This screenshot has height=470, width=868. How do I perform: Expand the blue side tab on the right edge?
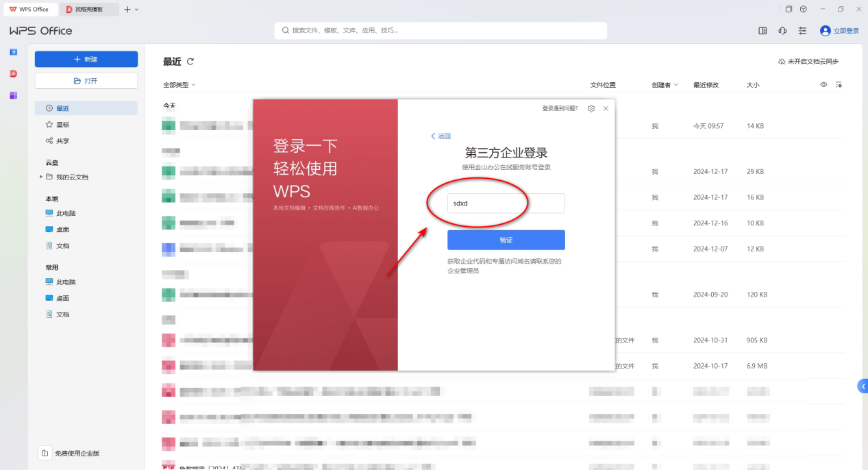(x=863, y=386)
